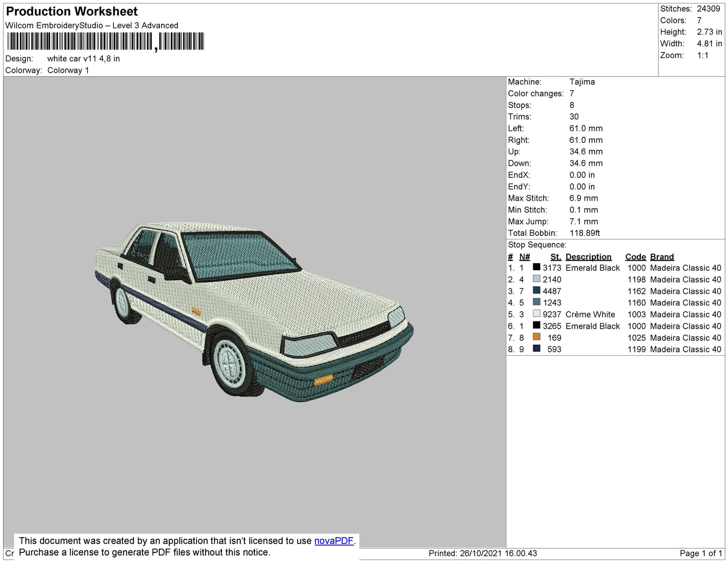Click the Stops value 8
Image resolution: width=728 pixels, height=563 pixels.
[x=572, y=105]
